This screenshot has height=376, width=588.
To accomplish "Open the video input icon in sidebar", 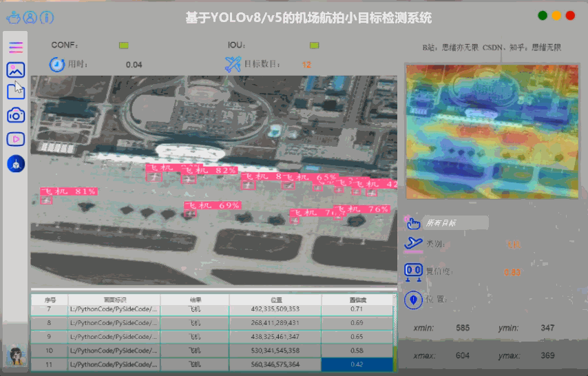I will (x=16, y=139).
